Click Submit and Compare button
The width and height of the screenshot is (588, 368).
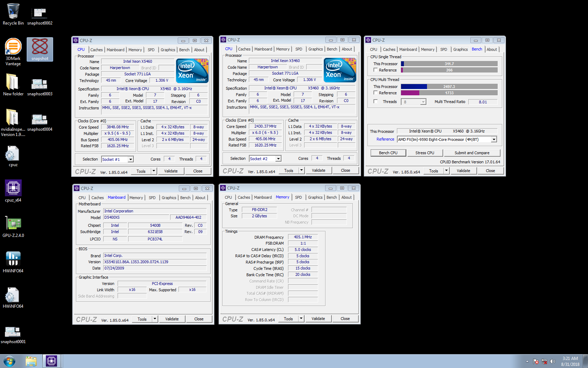click(472, 153)
